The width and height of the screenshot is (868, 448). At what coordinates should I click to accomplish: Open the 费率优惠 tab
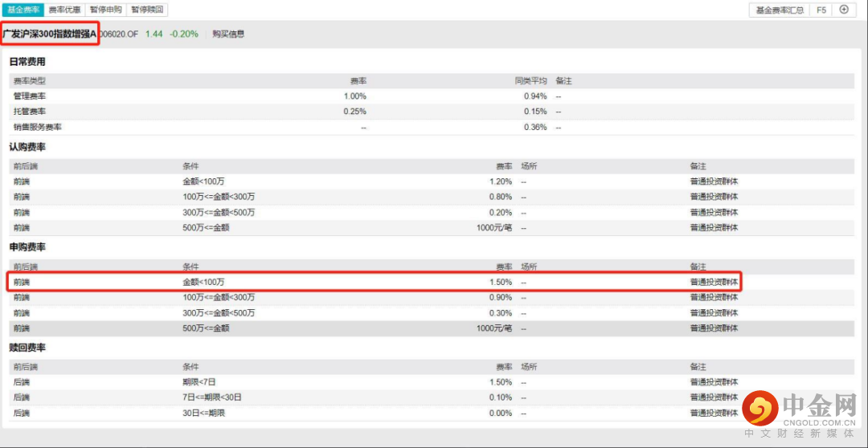click(x=64, y=10)
